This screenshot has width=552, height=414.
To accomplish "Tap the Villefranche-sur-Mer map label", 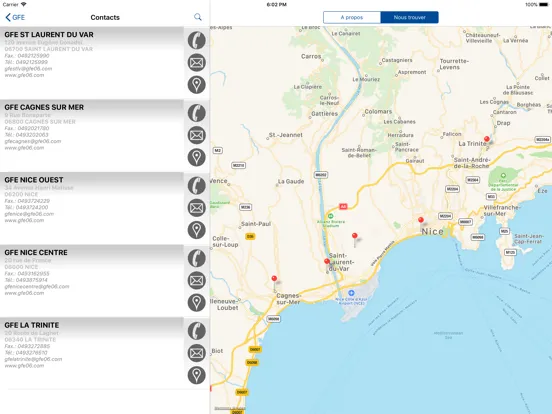I will click(x=501, y=211).
